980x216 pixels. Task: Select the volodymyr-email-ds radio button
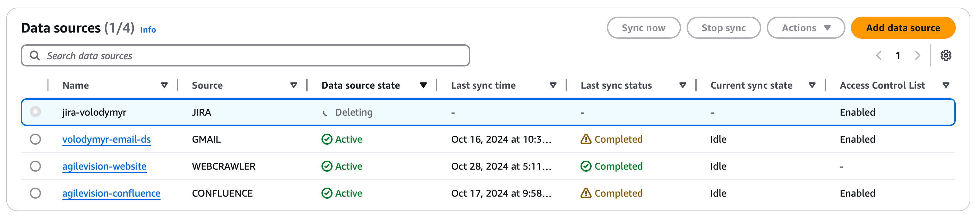pos(35,139)
